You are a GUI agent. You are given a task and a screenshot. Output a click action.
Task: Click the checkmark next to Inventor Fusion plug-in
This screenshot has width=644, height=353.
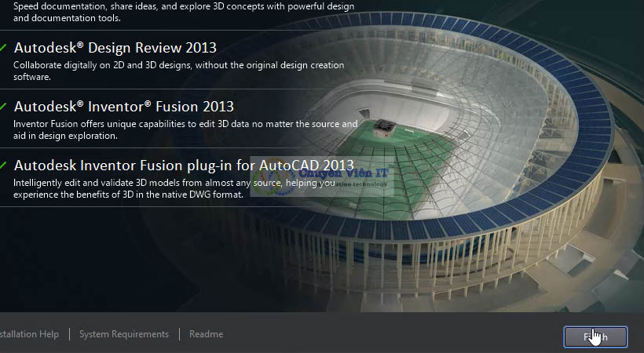click(3, 166)
